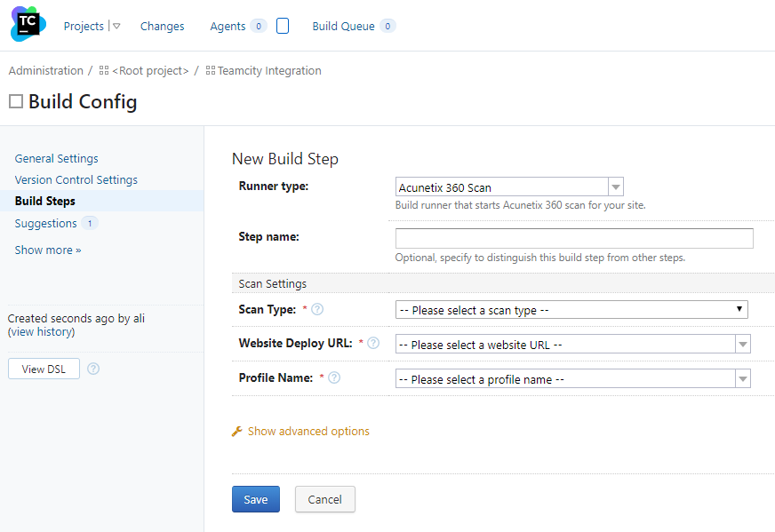775x532 pixels.
Task: Open Suggestions in sidebar
Action: (45, 223)
